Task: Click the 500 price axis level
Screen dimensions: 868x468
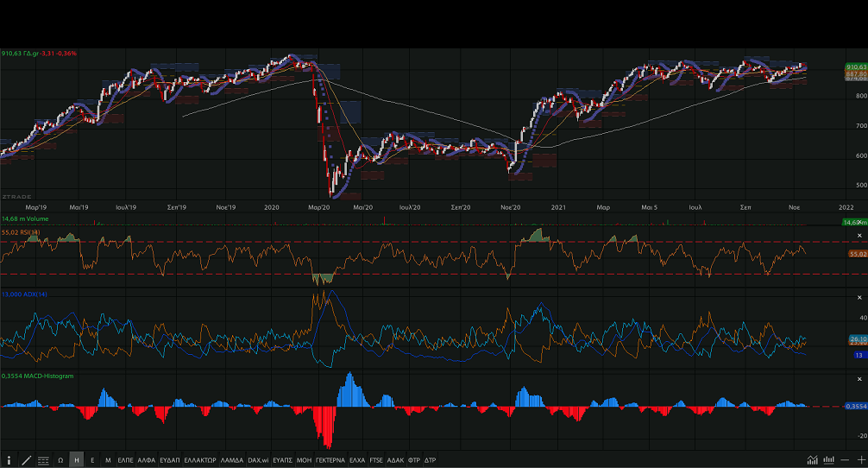Action: pyautogui.click(x=861, y=185)
